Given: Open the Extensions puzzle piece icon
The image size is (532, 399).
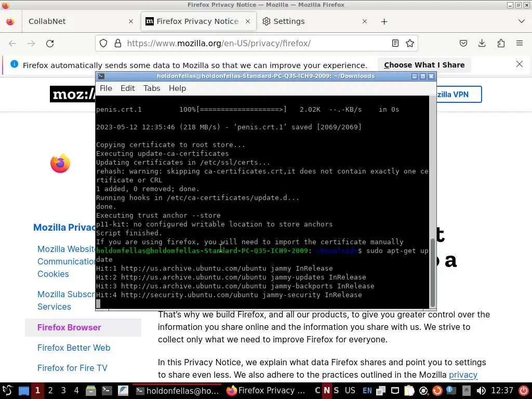Looking at the screenshot, I should (x=501, y=43).
